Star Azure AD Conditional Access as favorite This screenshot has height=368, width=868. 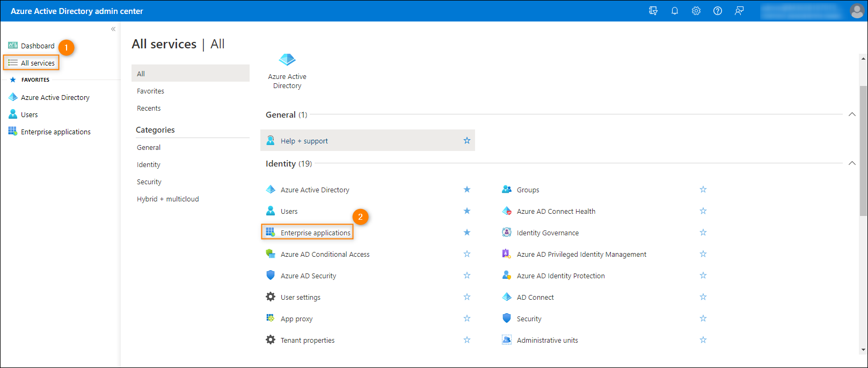(x=467, y=254)
